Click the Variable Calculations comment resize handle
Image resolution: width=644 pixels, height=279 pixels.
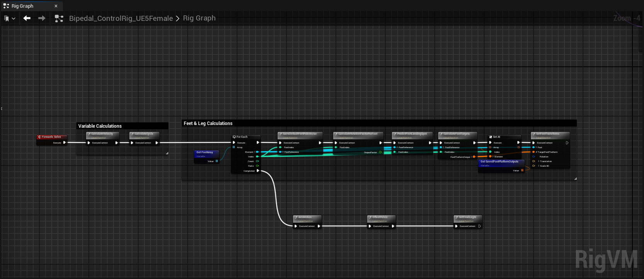pyautogui.click(x=167, y=153)
